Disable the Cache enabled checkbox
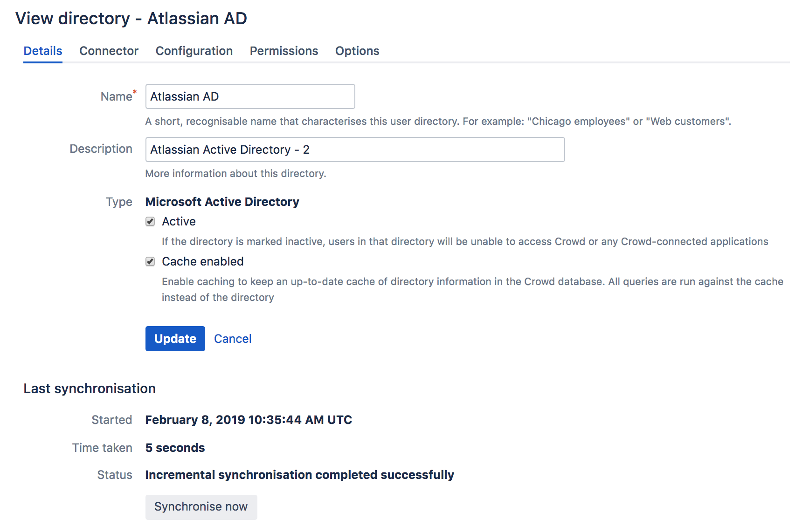The width and height of the screenshot is (802, 532). (x=150, y=262)
